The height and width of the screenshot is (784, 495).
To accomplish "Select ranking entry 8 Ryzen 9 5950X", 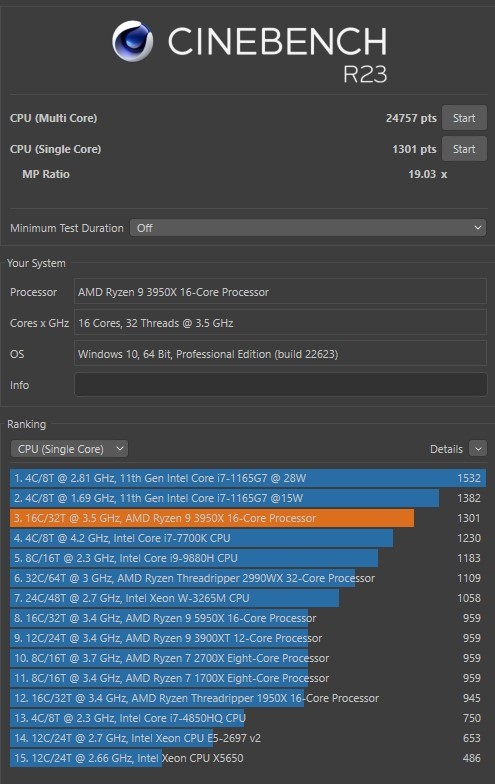I will click(248, 618).
